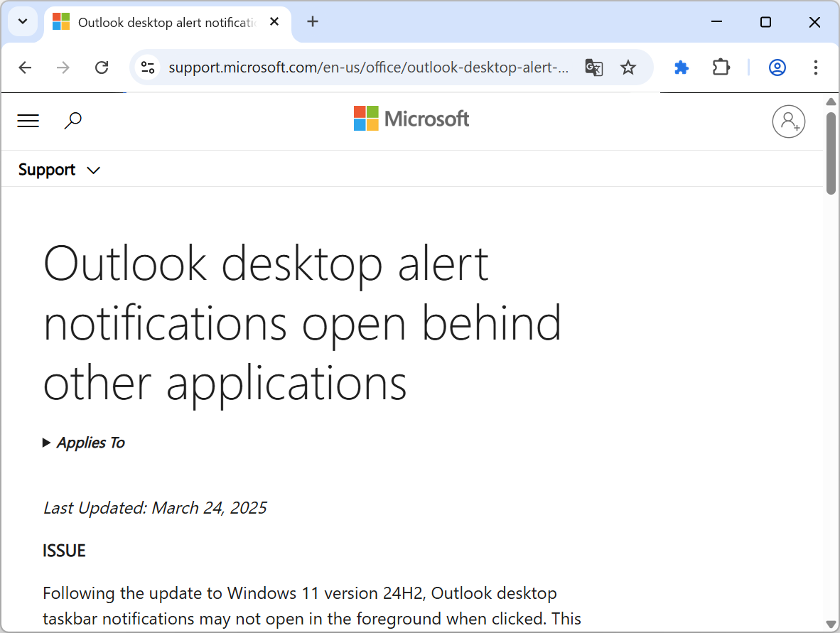This screenshot has width=840, height=633.
Task: Close the Outlook desktop alert tab
Action: [x=274, y=21]
